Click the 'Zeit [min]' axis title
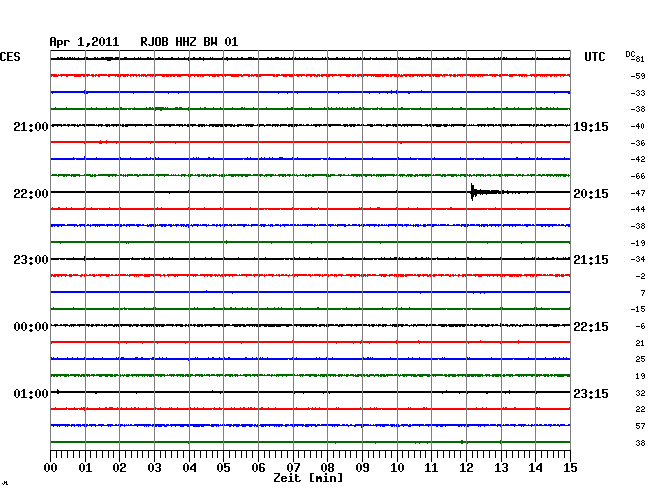The image size is (650, 494). (308, 478)
